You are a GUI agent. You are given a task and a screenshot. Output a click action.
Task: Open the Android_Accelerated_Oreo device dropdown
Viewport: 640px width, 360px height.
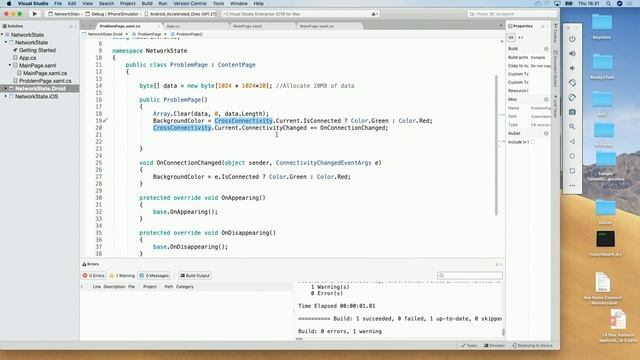tap(180, 14)
